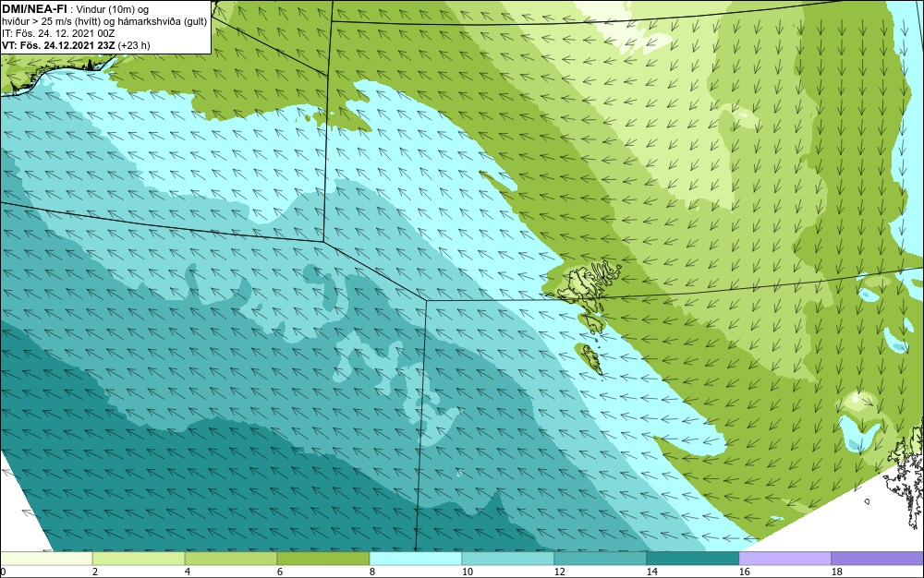Click the legend scale label 14

point(651,572)
